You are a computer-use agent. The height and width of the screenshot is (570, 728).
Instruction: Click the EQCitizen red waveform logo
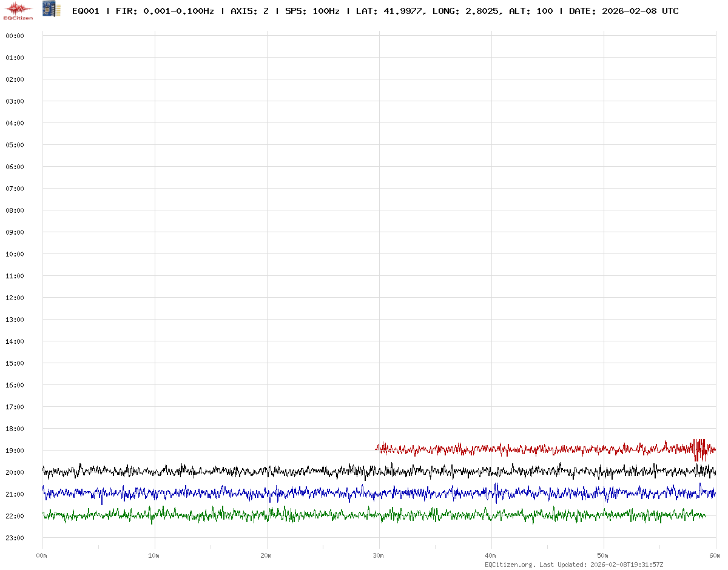point(18,10)
